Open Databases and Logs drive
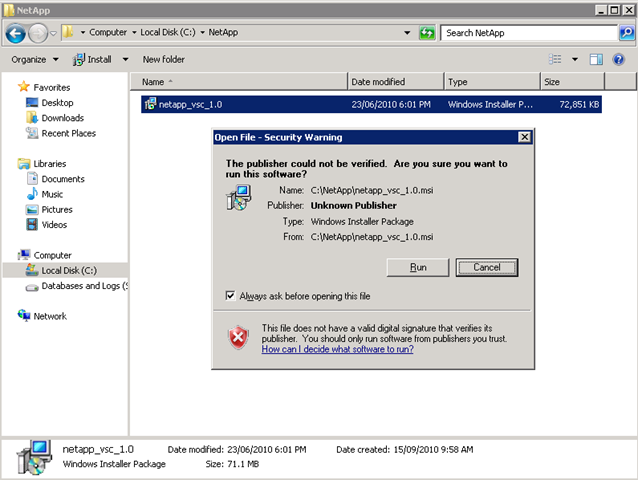Screen dimensions: 638x480 85,286
